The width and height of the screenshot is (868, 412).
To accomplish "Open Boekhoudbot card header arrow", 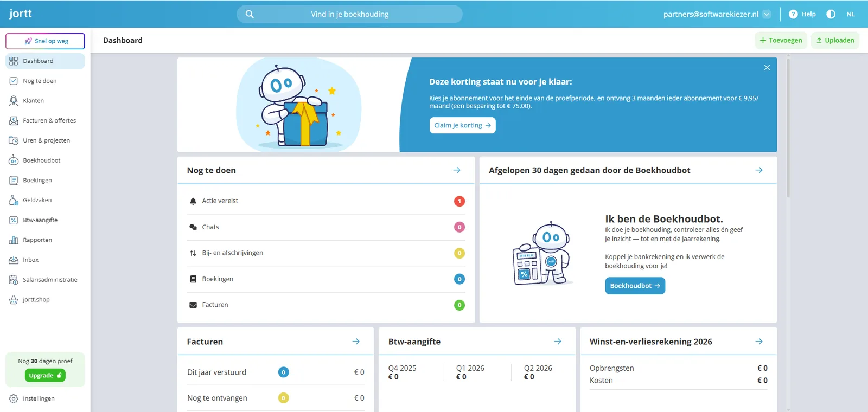I will [x=759, y=170].
